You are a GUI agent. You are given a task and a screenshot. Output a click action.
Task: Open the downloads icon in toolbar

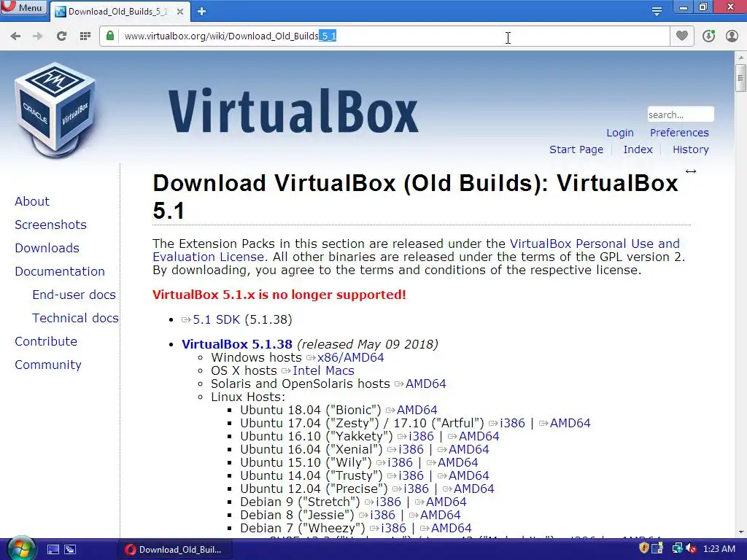(708, 36)
